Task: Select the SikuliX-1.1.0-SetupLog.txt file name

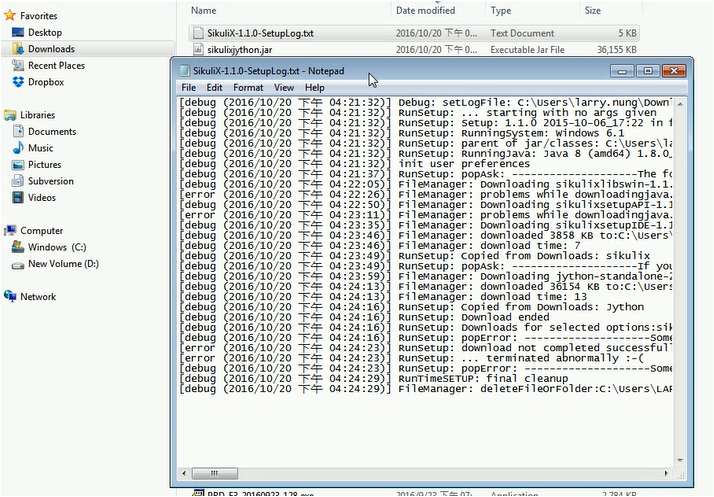Action: pos(260,33)
